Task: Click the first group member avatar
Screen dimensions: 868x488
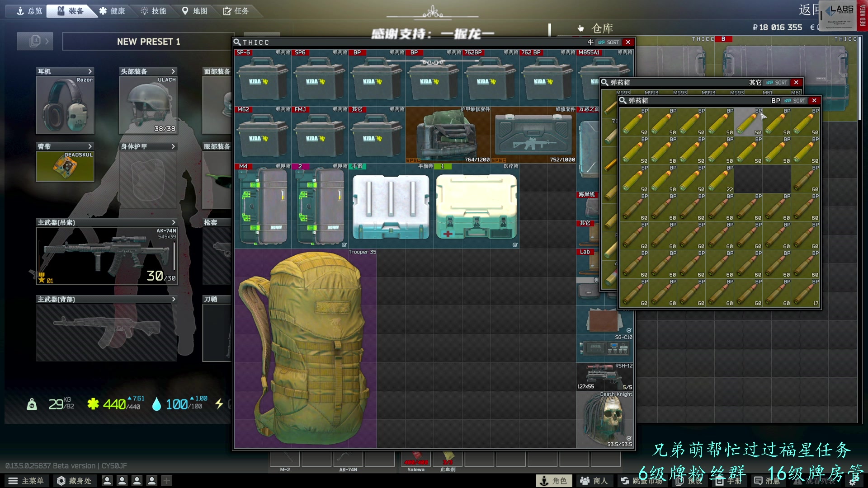Action: click(107, 481)
